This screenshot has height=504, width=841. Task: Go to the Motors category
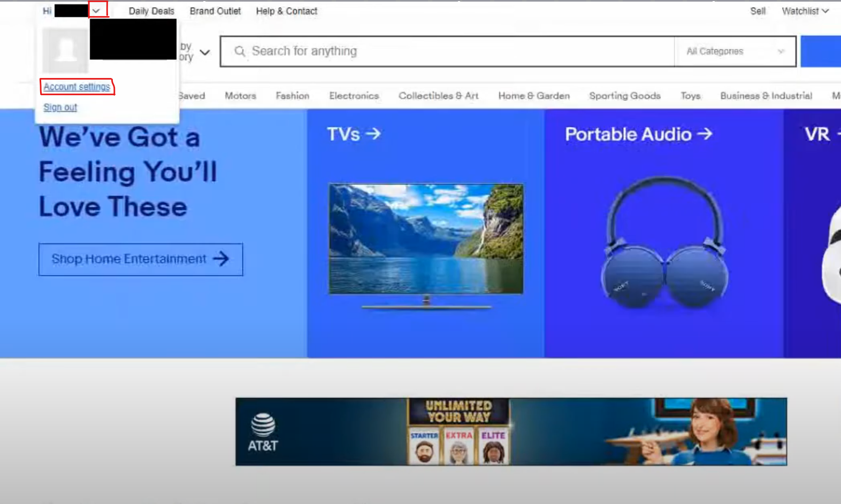(240, 96)
